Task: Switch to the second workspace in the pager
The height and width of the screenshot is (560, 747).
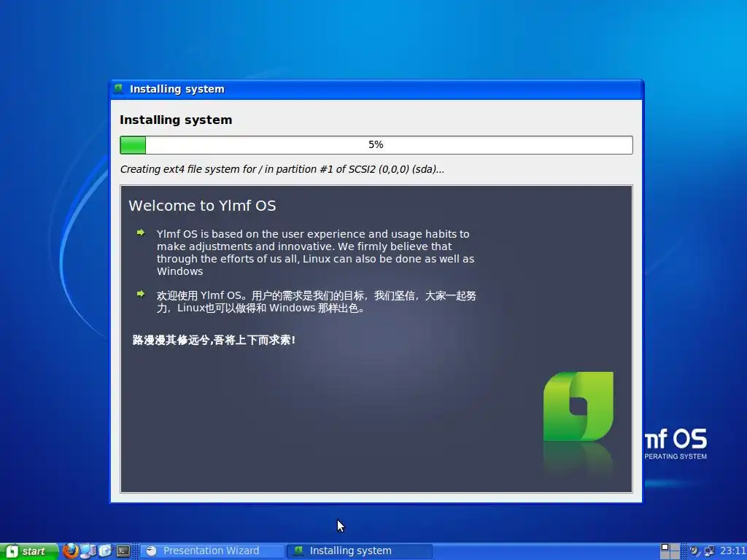Action: (675, 547)
